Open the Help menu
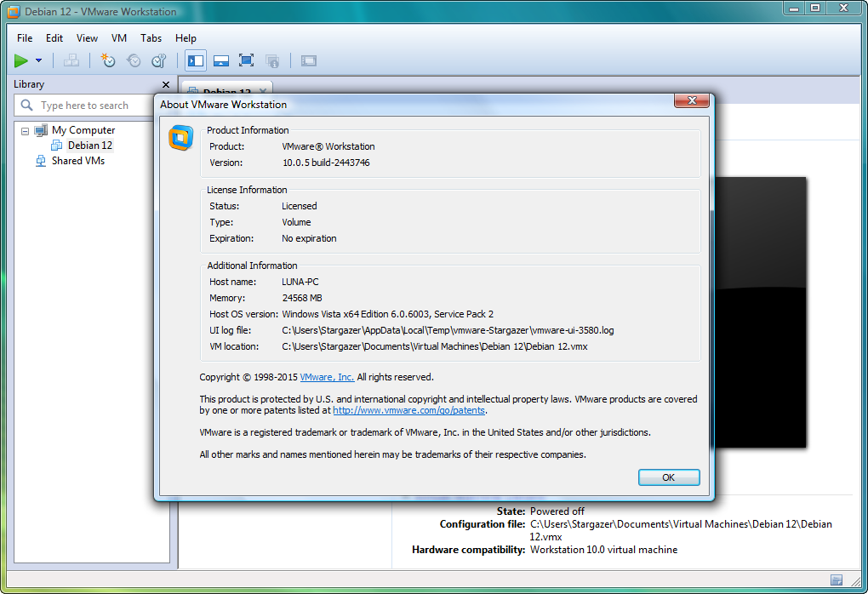The width and height of the screenshot is (868, 594). pos(186,38)
